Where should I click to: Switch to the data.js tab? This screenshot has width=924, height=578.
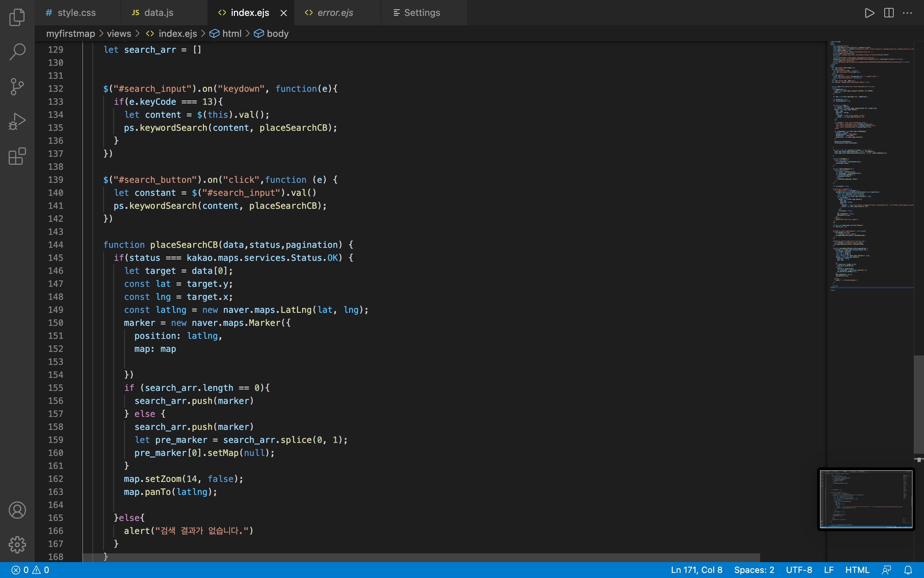tap(164, 13)
